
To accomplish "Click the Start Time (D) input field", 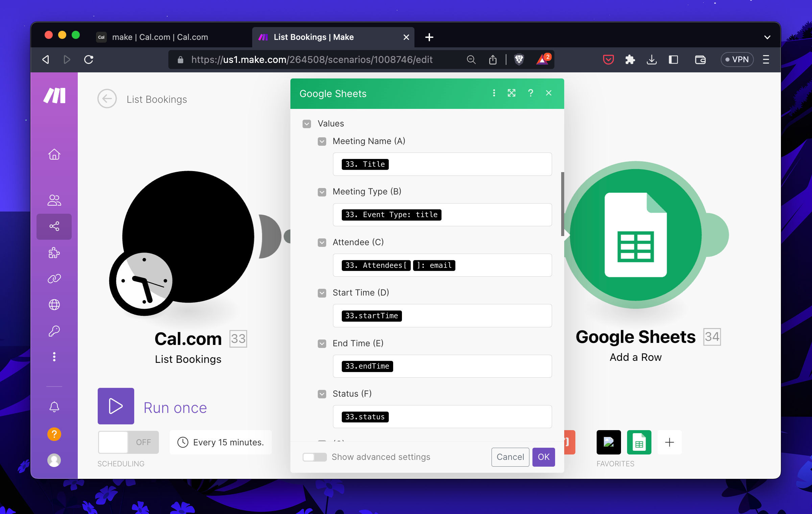I will 442,316.
